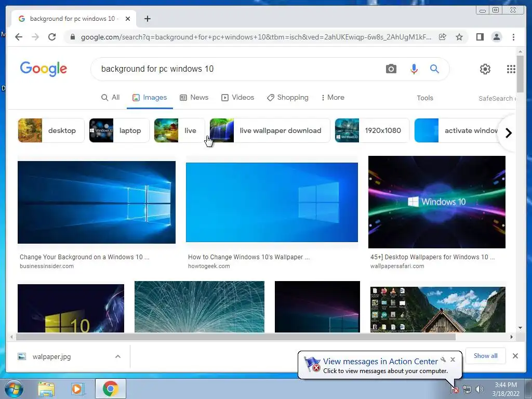
Task: Click the page's horizontal scrollbar thumb
Action: (x=236, y=337)
